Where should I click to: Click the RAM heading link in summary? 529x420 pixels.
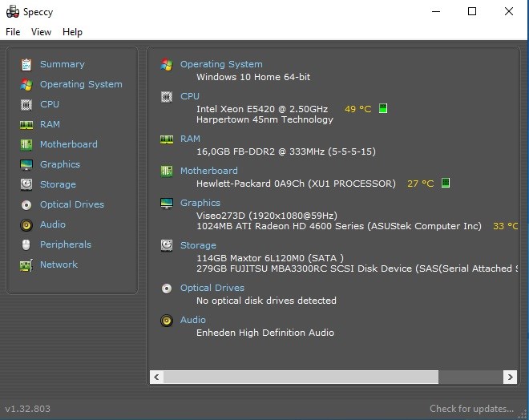tap(190, 139)
